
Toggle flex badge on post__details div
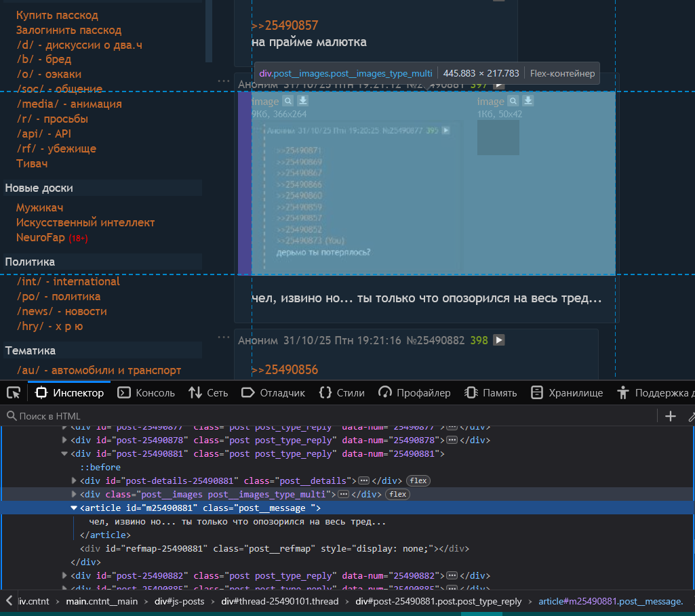tap(418, 480)
